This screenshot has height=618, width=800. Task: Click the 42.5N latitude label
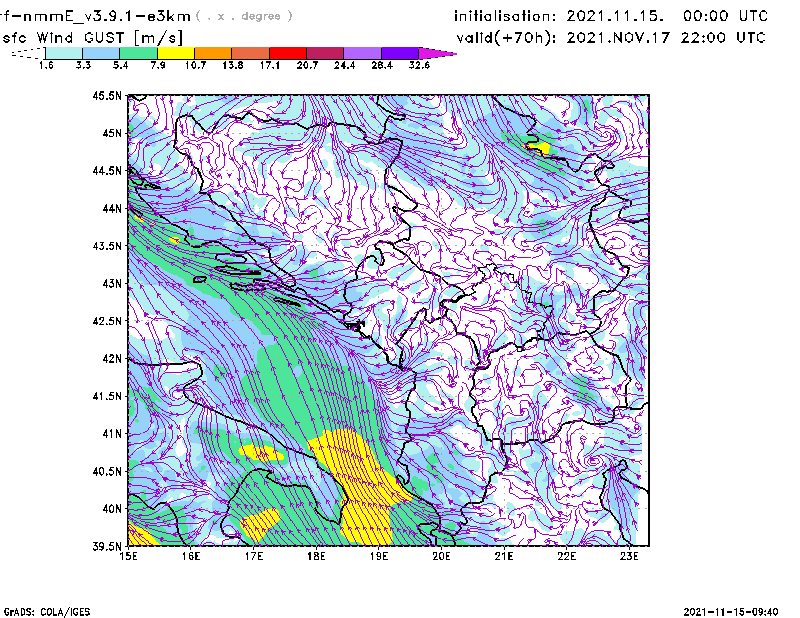tap(107, 321)
